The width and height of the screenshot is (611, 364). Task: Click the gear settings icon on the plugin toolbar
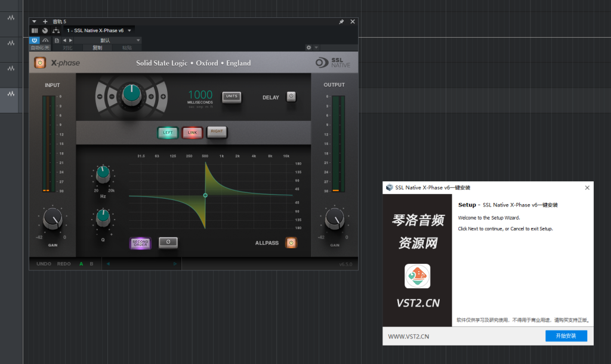tap(308, 47)
